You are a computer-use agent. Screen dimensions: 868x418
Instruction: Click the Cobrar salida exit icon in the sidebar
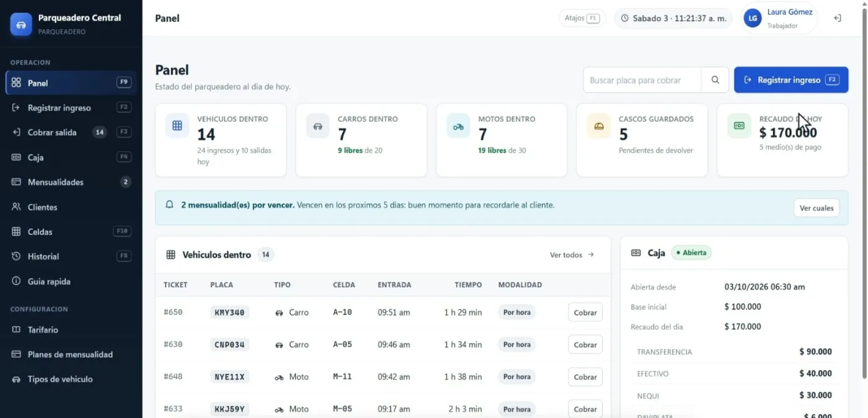tap(17, 132)
